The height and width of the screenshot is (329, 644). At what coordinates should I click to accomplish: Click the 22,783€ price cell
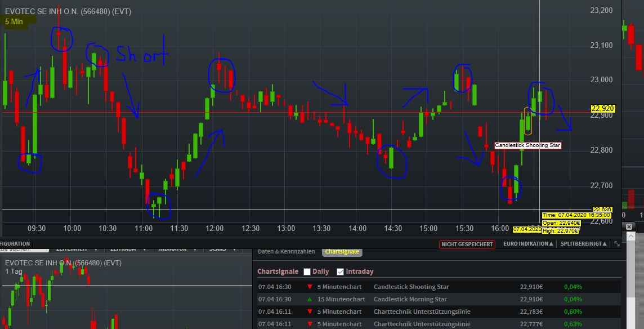531,312
